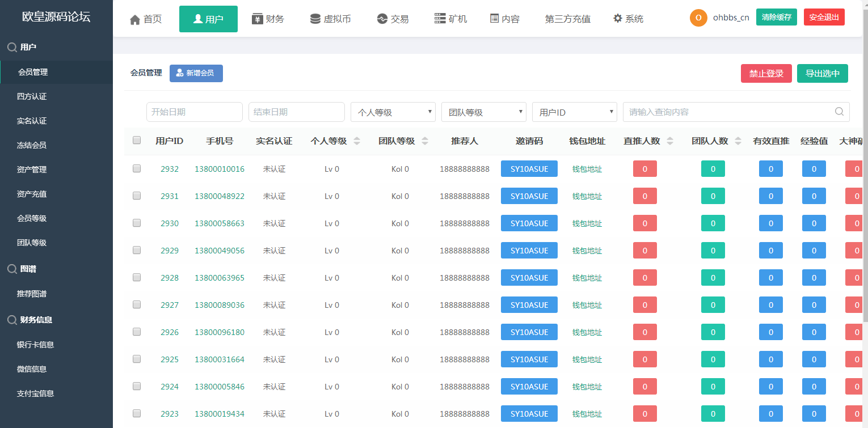Click the finance (财务) yen icon
868x428 pixels.
point(257,19)
